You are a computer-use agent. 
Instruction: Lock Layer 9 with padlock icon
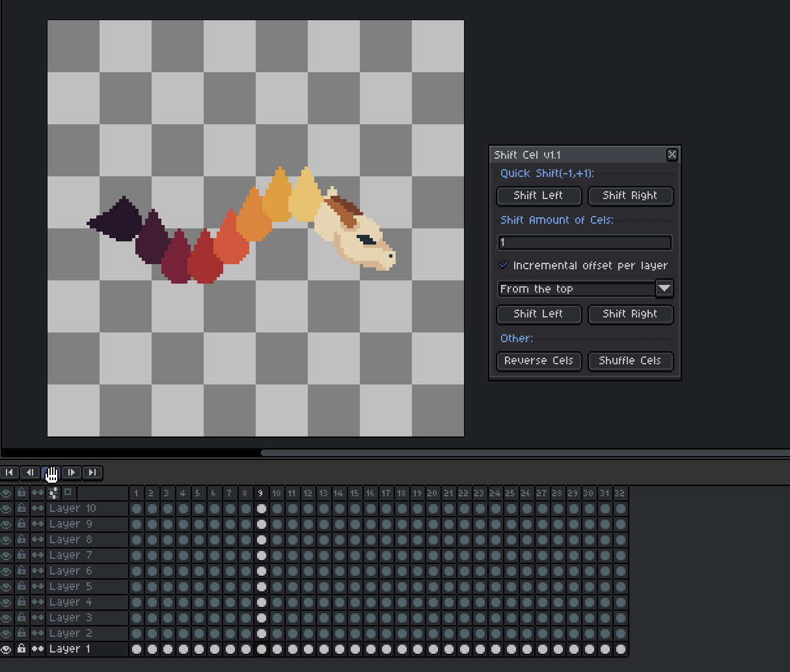[21, 524]
